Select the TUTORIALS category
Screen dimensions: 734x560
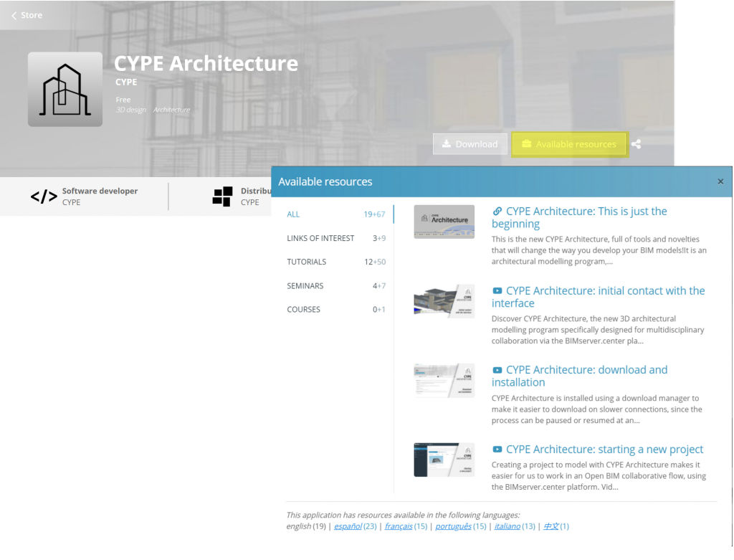coord(336,262)
